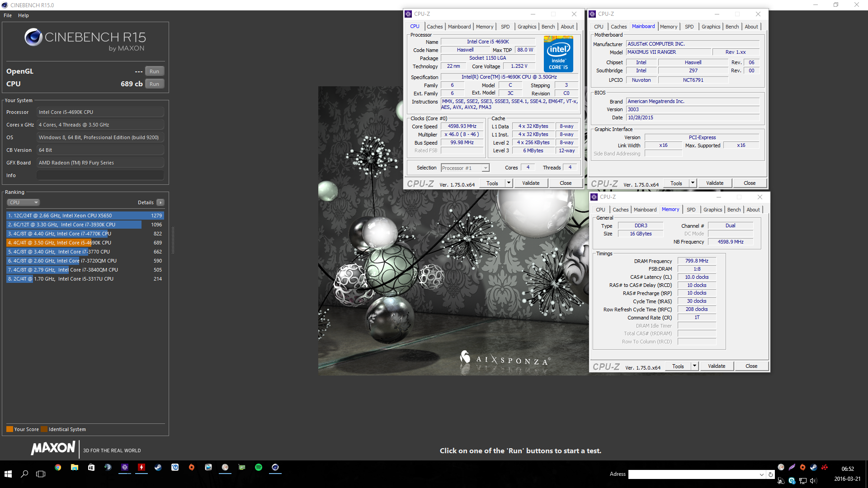Viewport: 868px width, 488px height.
Task: Open Task View from the taskbar
Action: (41, 474)
